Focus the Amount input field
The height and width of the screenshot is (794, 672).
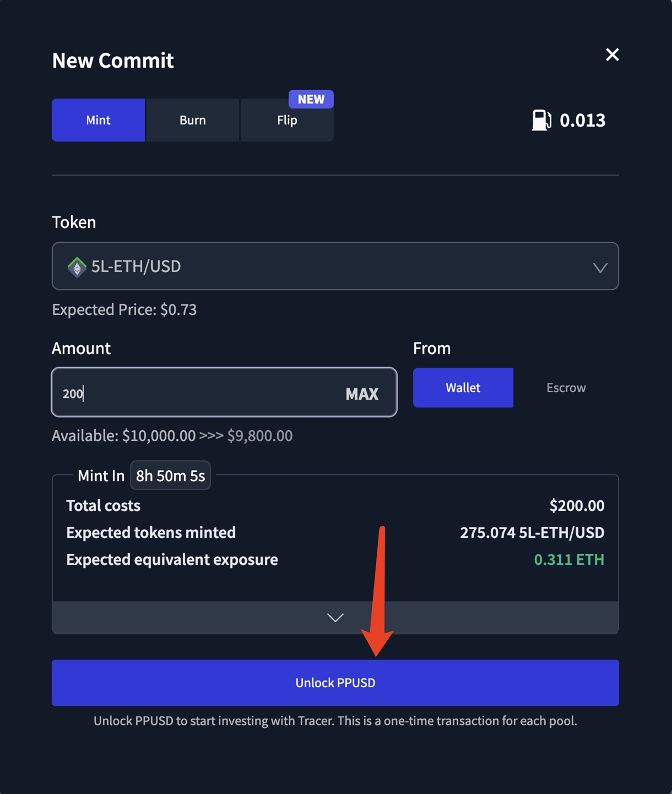click(198, 393)
